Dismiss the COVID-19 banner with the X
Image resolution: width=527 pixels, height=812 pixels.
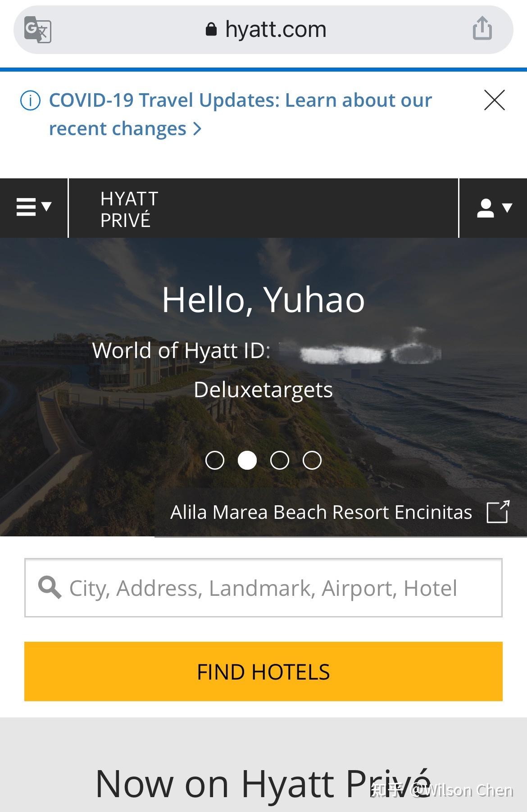click(x=495, y=100)
